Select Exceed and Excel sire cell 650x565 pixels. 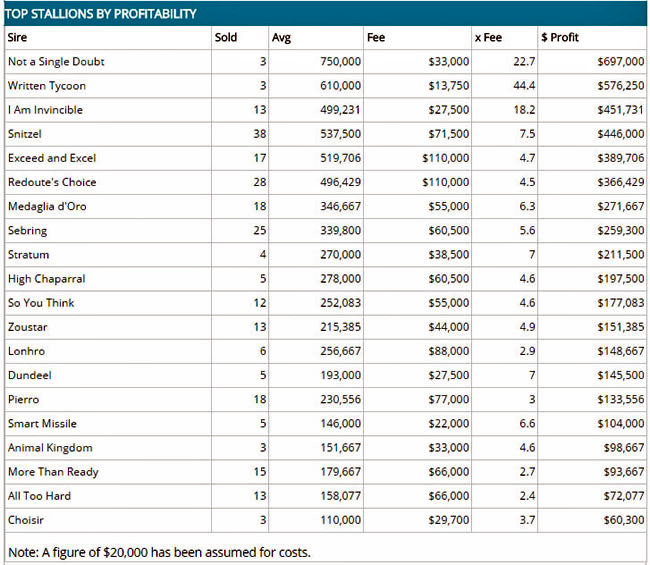pos(51,158)
